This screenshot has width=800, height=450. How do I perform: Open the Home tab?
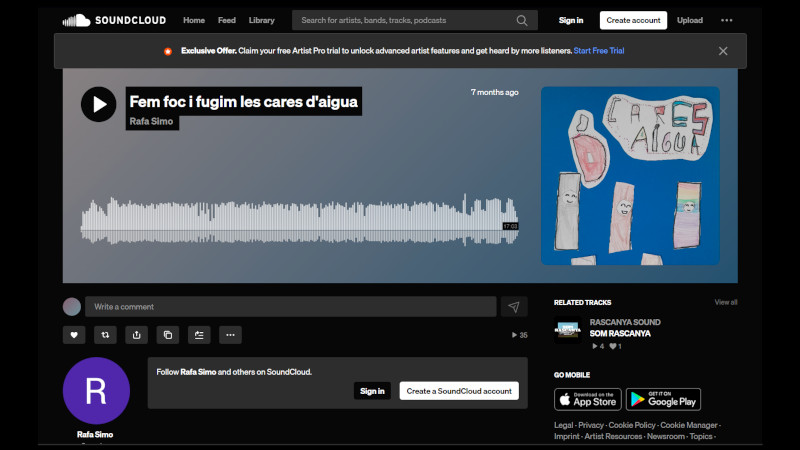[194, 20]
